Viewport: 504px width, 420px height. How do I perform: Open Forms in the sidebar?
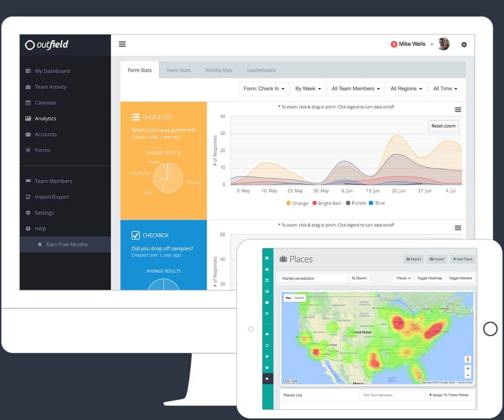(x=65, y=150)
